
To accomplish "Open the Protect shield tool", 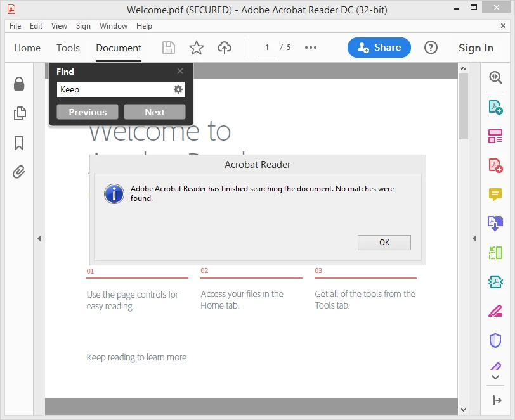I will point(495,340).
